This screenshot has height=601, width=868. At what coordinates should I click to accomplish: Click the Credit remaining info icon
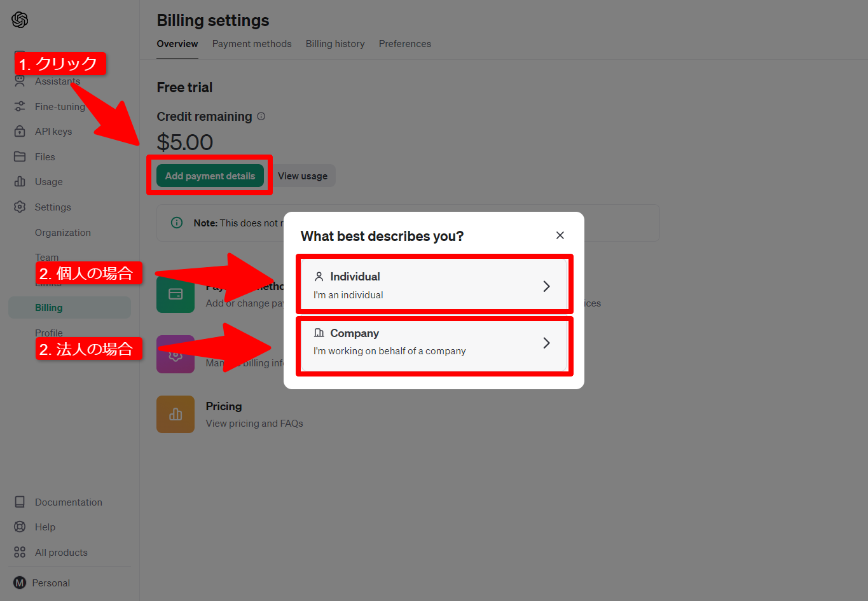pos(261,116)
